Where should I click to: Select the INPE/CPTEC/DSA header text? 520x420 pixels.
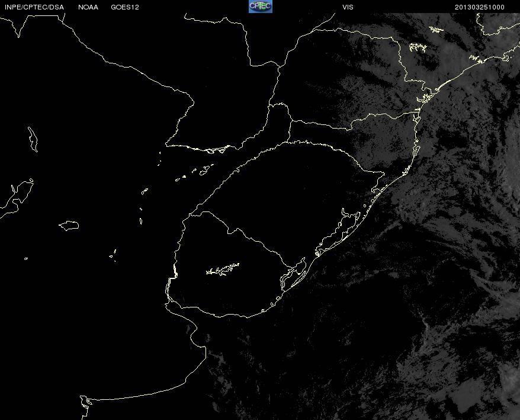coord(34,7)
